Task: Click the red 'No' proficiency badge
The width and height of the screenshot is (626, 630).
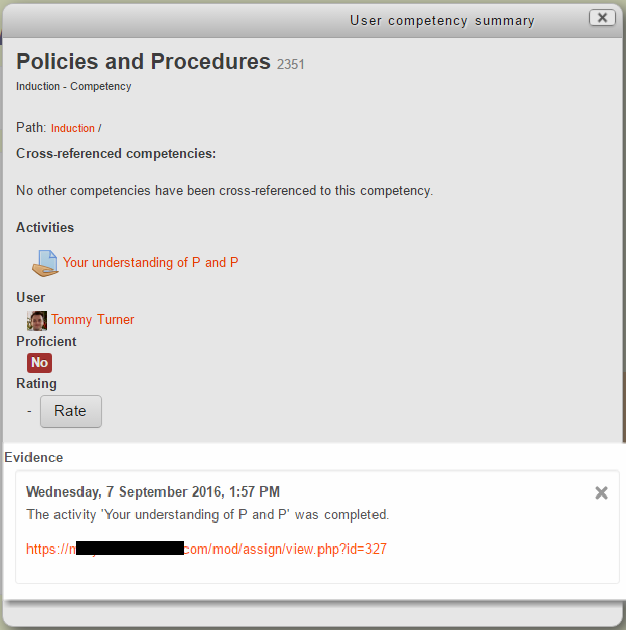Action: point(39,362)
